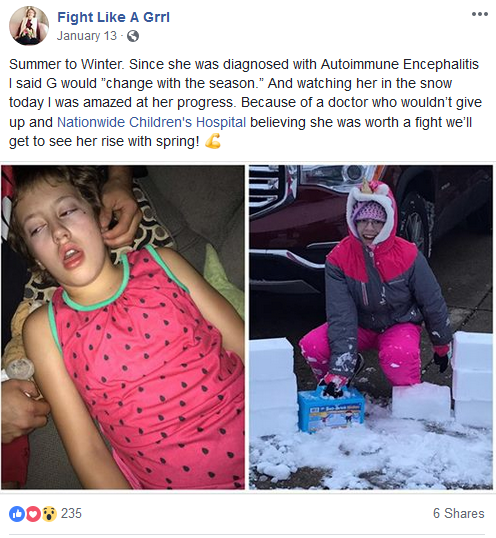Open the left photo in watermelon dress
The height and width of the screenshot is (538, 496).
(x=123, y=327)
